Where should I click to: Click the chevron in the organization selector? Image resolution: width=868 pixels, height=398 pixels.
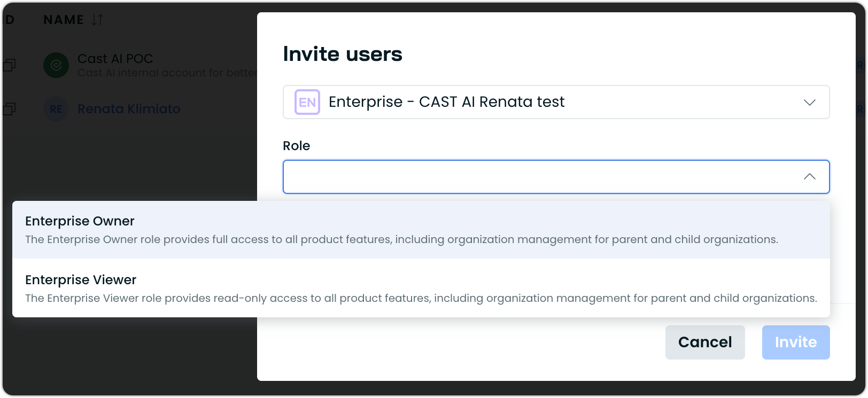(810, 102)
